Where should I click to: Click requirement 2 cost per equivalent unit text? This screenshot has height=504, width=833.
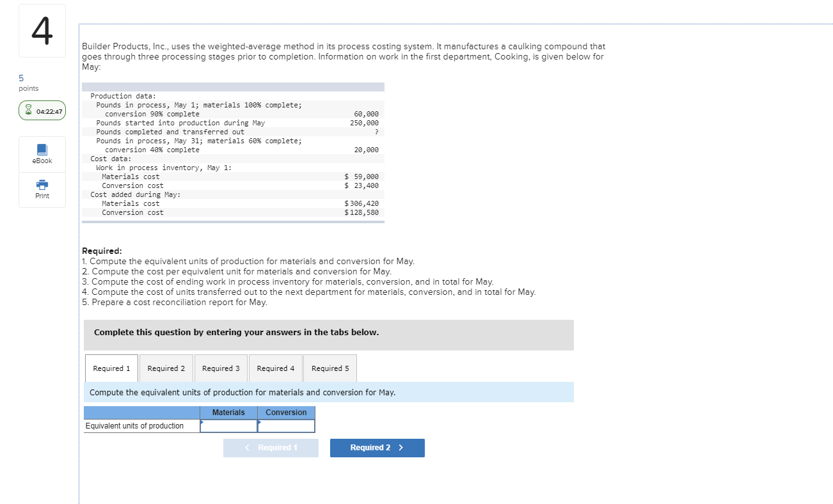237,271
